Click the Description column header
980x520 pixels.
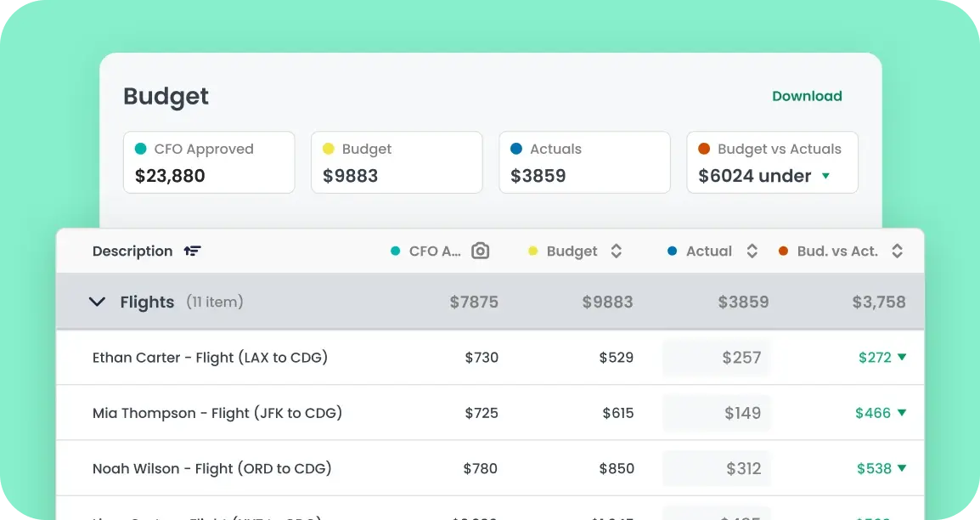132,252
